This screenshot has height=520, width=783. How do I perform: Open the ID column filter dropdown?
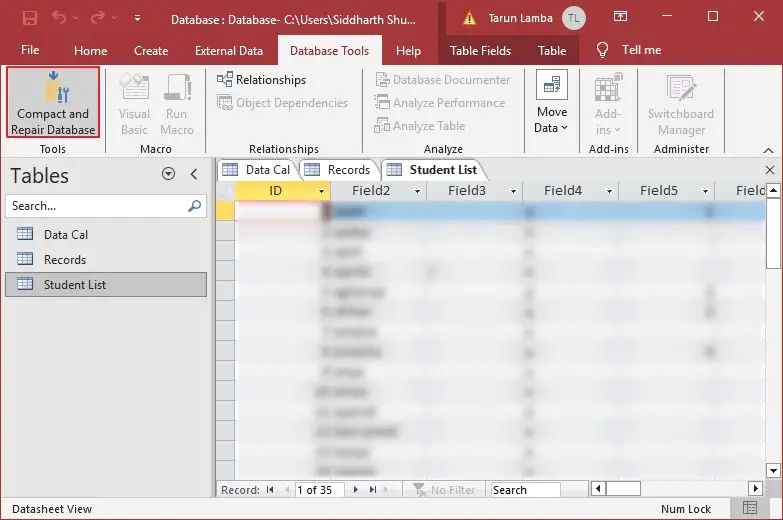(321, 191)
